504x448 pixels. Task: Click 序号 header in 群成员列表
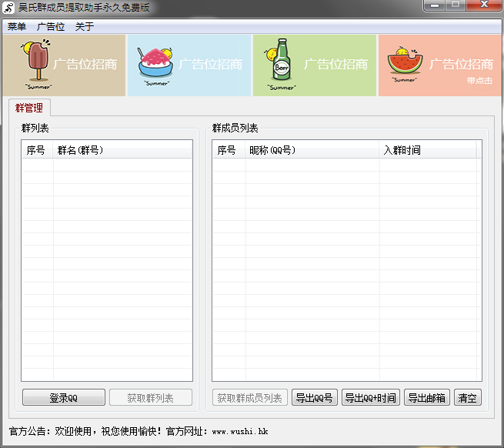(x=229, y=150)
